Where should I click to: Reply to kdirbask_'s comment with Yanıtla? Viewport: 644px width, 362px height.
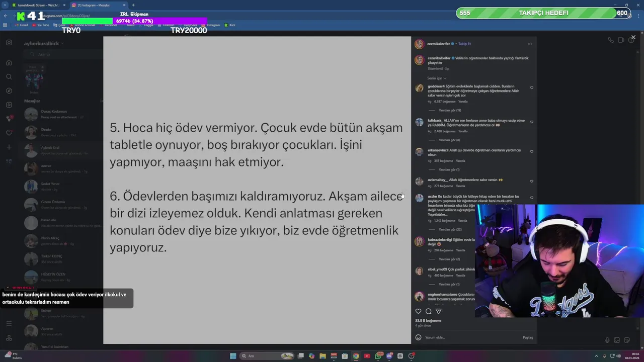point(463,131)
